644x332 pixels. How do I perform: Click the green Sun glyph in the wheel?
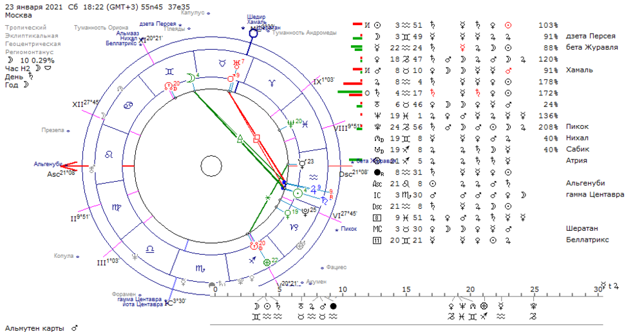pos(298,193)
